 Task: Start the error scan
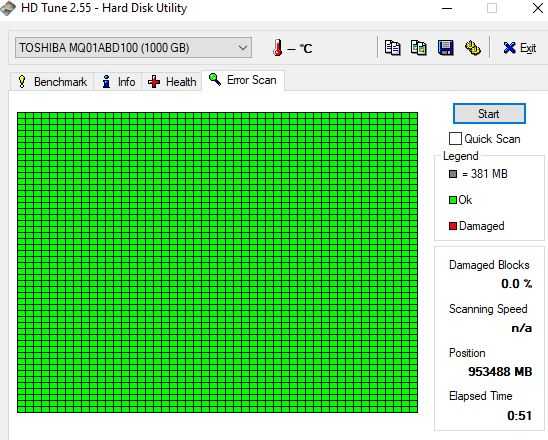tap(489, 114)
